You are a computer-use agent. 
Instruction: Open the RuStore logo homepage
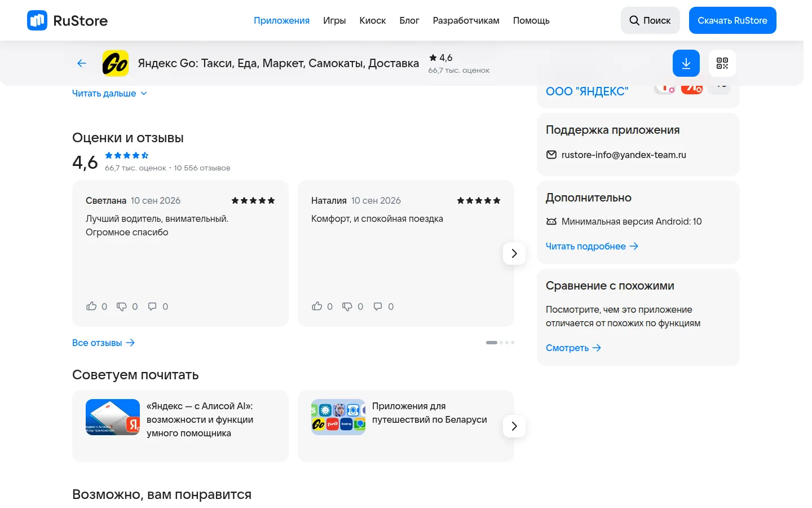coord(67,20)
